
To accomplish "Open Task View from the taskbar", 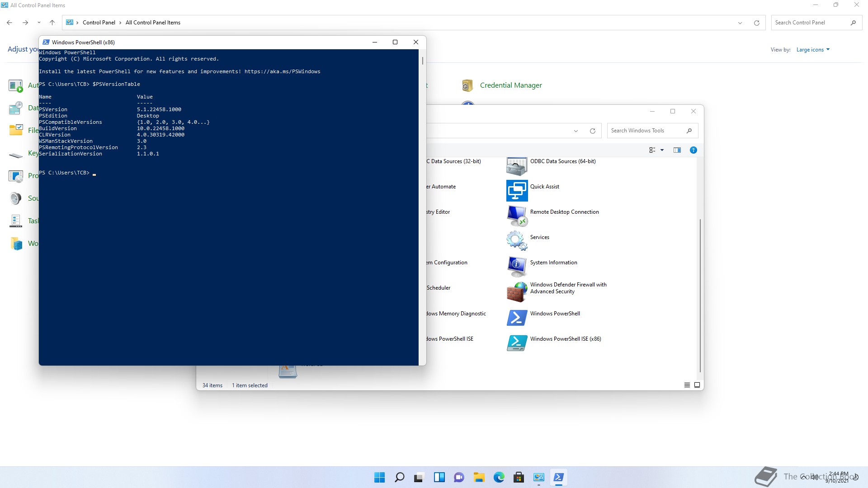I will pyautogui.click(x=419, y=477).
